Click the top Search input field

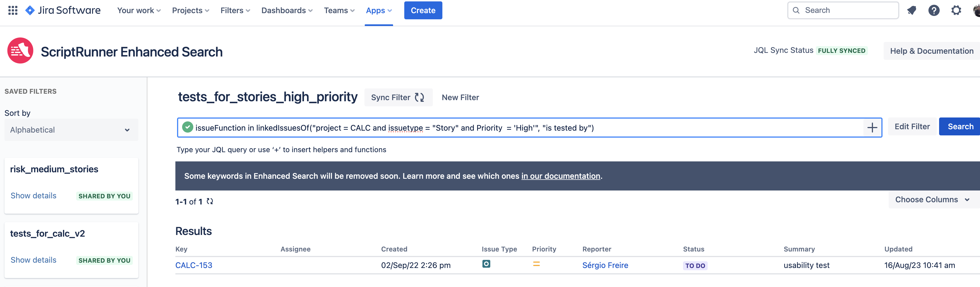coord(843,10)
